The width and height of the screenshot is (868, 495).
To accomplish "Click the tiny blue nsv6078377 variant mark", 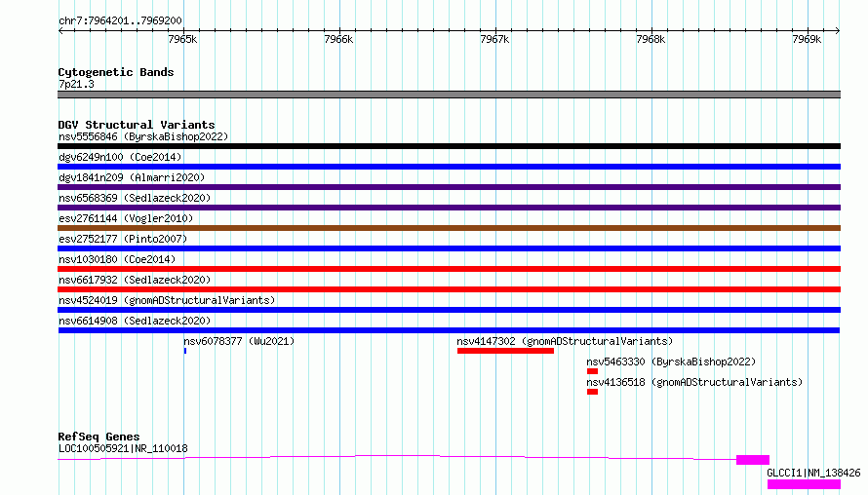I will point(185,351).
